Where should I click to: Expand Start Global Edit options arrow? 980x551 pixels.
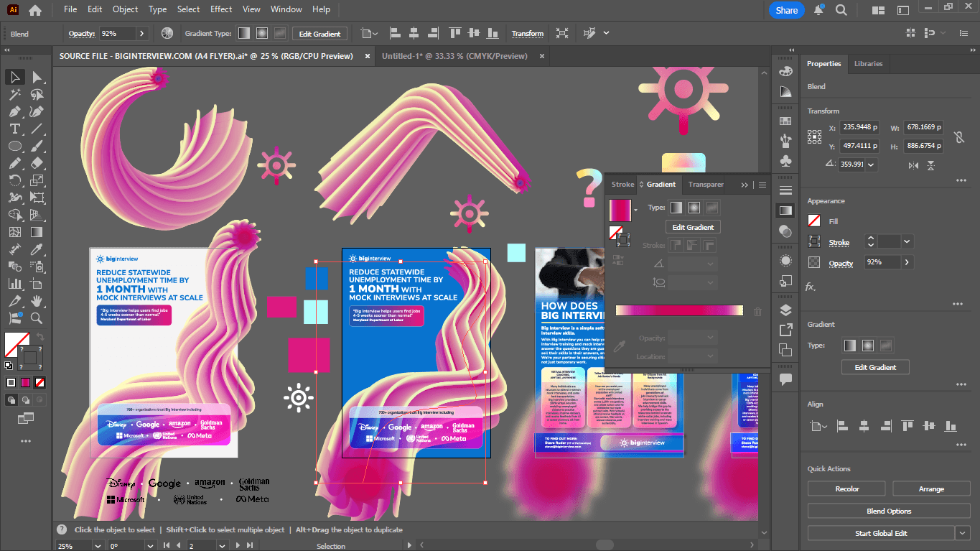click(x=963, y=533)
